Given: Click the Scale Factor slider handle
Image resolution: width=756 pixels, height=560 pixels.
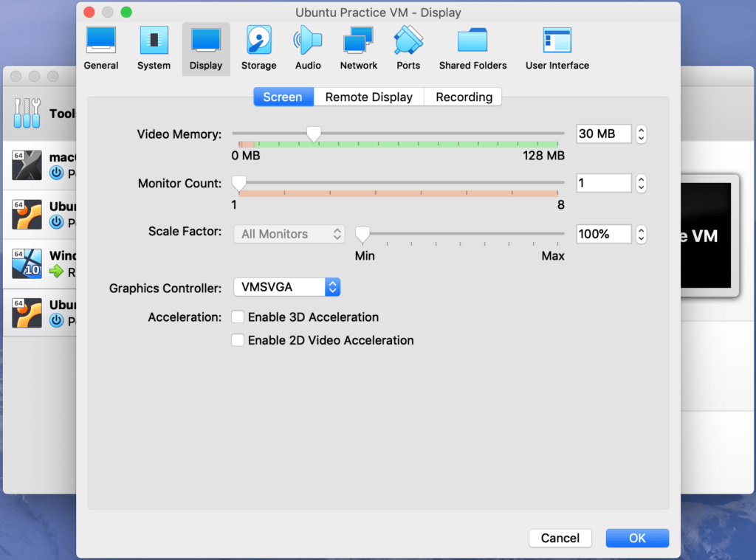Looking at the screenshot, I should 362,234.
